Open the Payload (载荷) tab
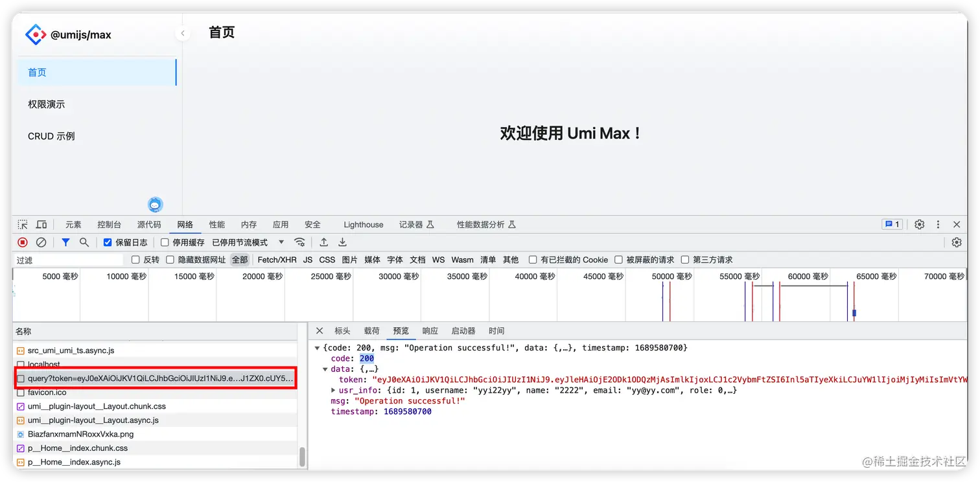 tap(372, 331)
